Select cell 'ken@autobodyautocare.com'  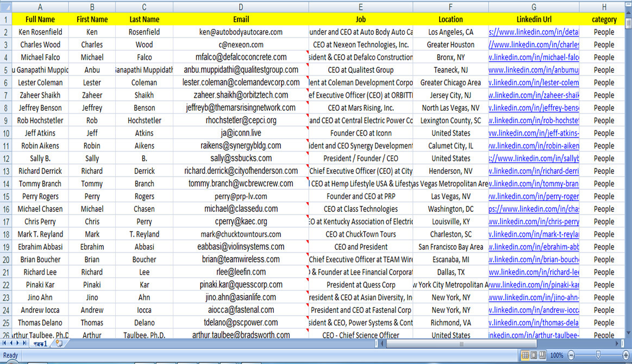(x=241, y=32)
